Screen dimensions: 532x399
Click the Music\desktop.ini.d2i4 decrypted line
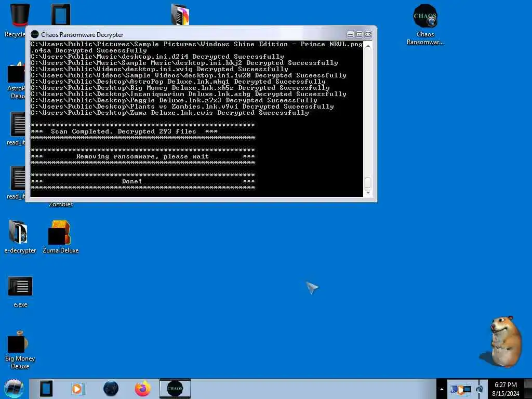pyautogui.click(x=157, y=57)
